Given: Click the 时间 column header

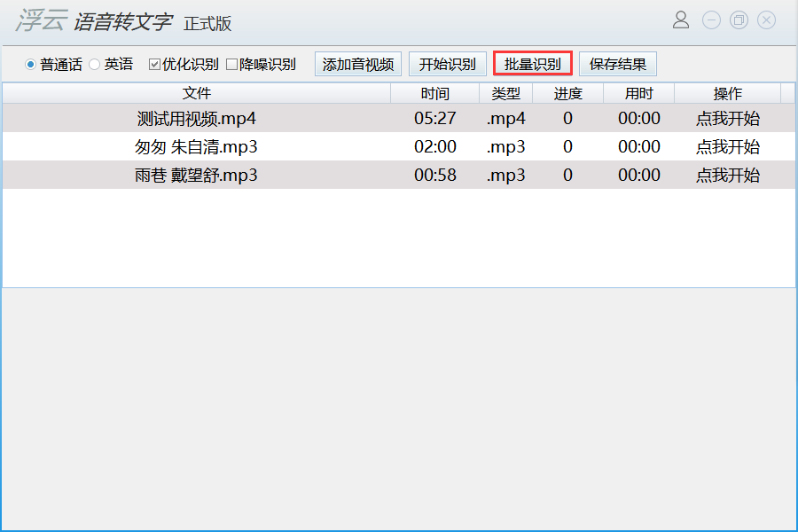Looking at the screenshot, I should tap(437, 93).
